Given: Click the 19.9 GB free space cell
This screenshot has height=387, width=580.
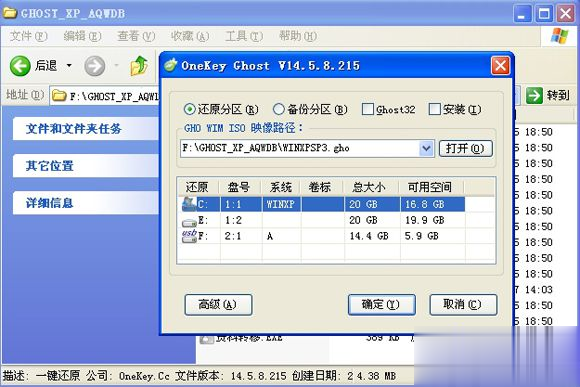Looking at the screenshot, I should pyautogui.click(x=425, y=220).
